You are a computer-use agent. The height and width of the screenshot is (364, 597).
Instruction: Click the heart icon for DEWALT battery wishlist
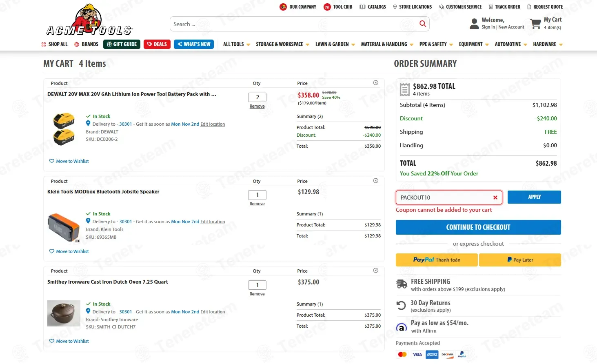(51, 161)
